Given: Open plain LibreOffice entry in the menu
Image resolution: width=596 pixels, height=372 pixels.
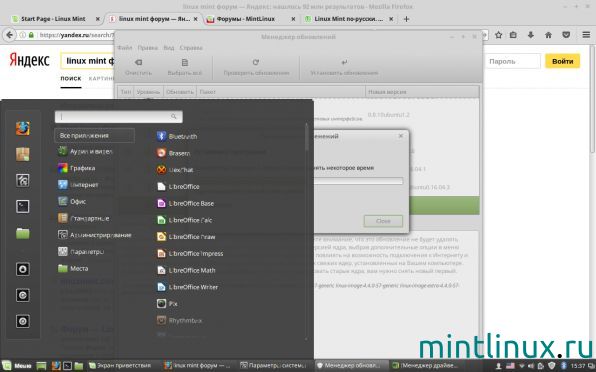Looking at the screenshot, I should [x=178, y=187].
